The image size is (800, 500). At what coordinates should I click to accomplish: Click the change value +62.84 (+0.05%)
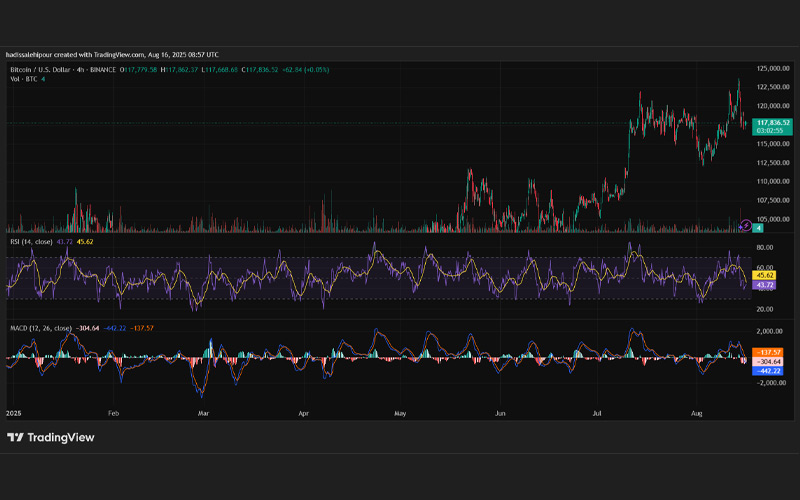[x=305, y=70]
